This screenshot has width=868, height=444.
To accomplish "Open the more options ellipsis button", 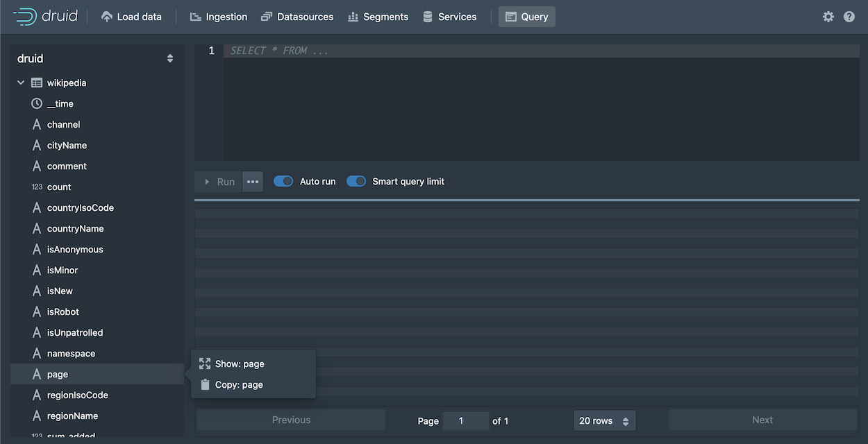I will (253, 182).
